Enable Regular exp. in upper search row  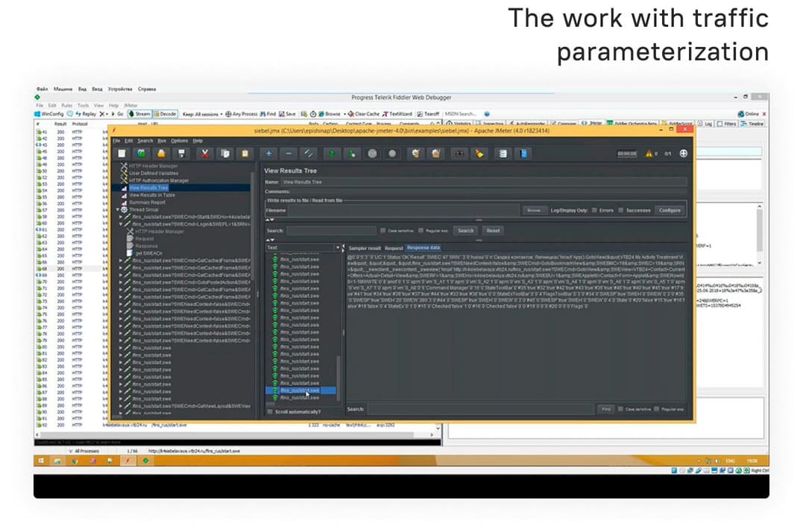click(x=421, y=231)
